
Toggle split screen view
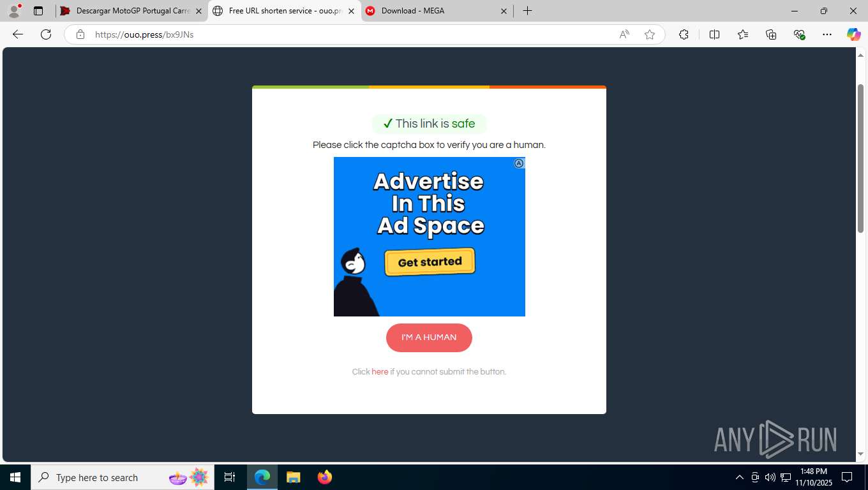click(714, 34)
